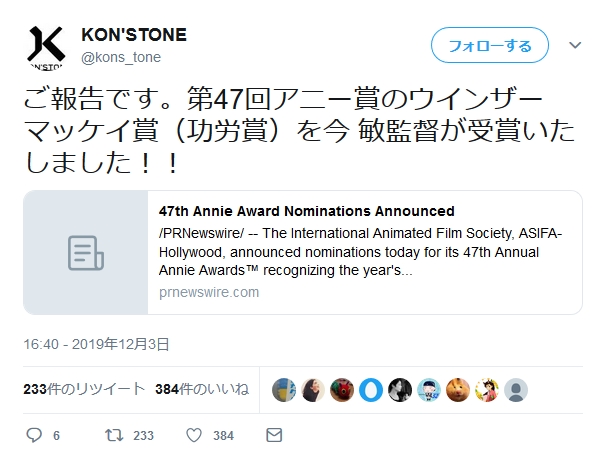Click the prnewswire.com domain link
The image size is (607, 457).
click(209, 292)
